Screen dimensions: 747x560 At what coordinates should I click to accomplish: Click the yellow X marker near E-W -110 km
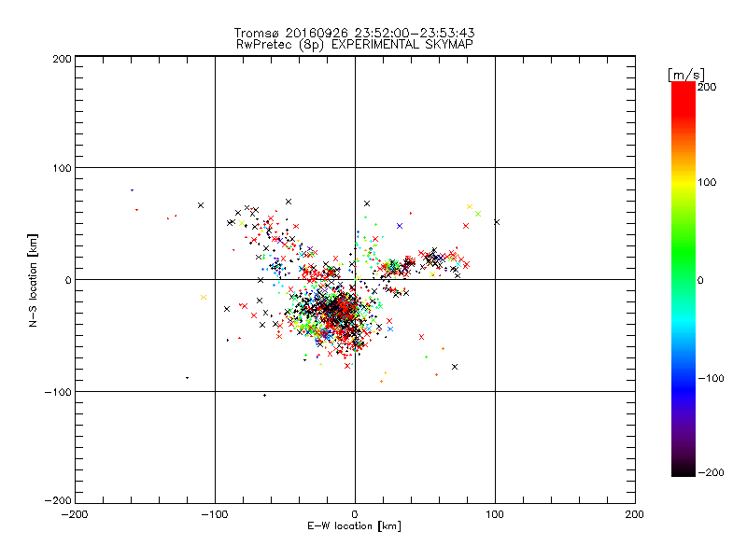204,297
